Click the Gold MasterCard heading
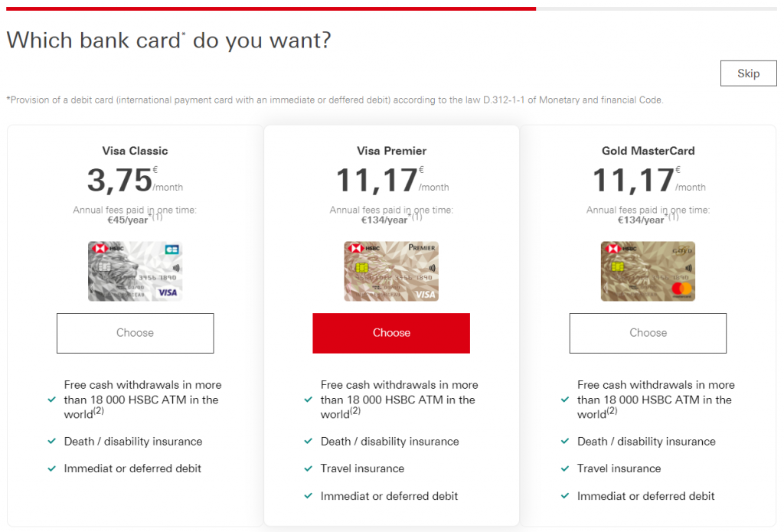The width and height of the screenshot is (784, 532). click(x=648, y=151)
